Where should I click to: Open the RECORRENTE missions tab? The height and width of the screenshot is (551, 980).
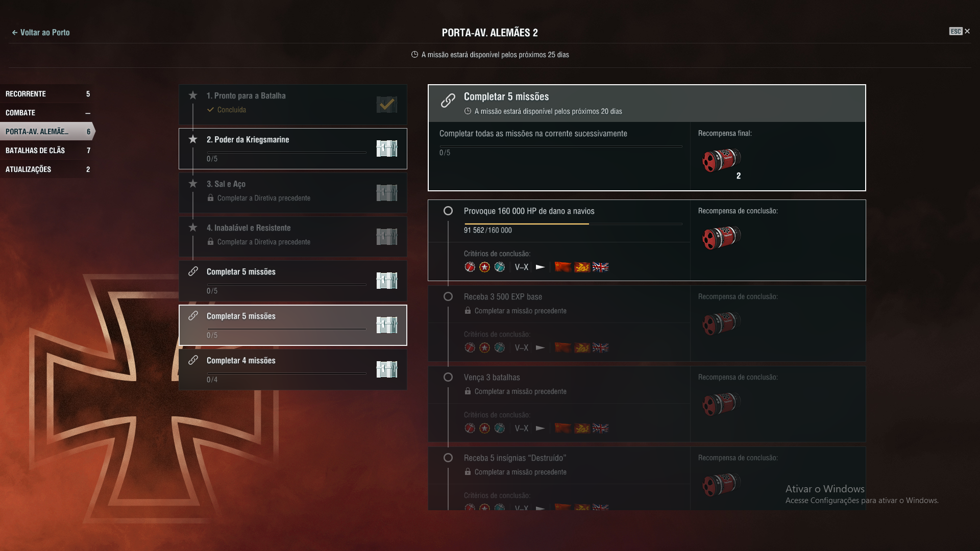(47, 94)
